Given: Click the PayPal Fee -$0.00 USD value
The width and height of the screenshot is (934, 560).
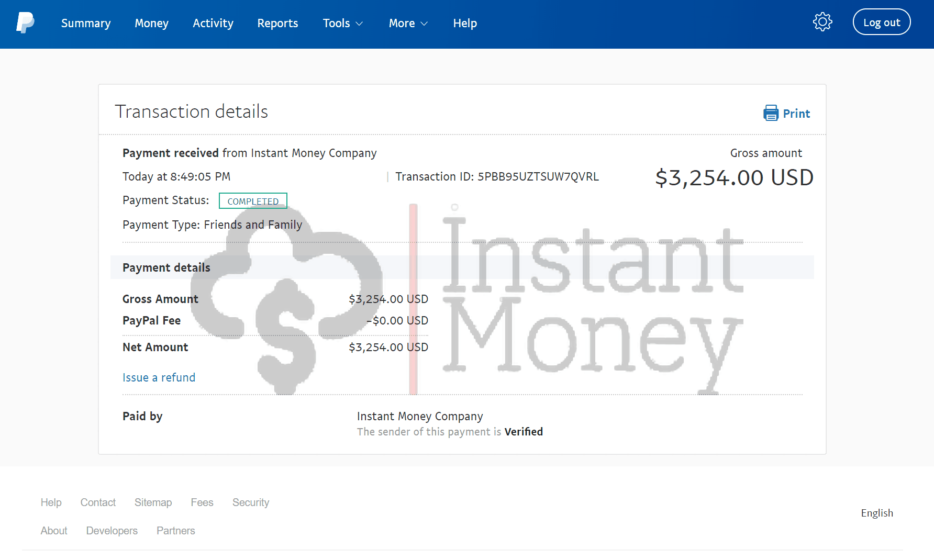Looking at the screenshot, I should [397, 320].
